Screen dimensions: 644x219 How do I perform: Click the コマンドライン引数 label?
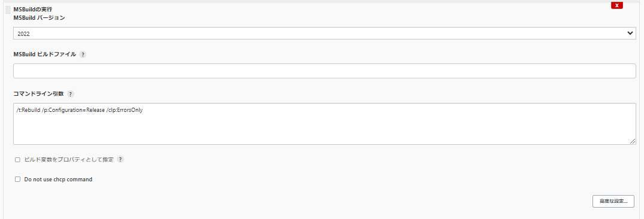click(38, 94)
